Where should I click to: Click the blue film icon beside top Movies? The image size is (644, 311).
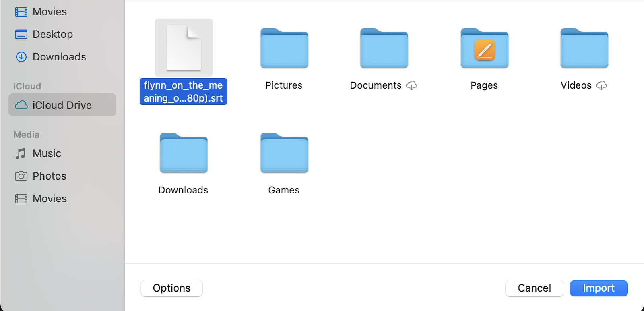point(21,12)
